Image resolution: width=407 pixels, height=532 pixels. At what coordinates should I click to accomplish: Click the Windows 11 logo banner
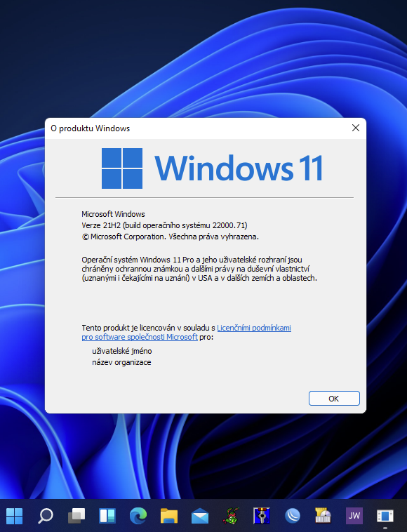pyautogui.click(x=212, y=168)
